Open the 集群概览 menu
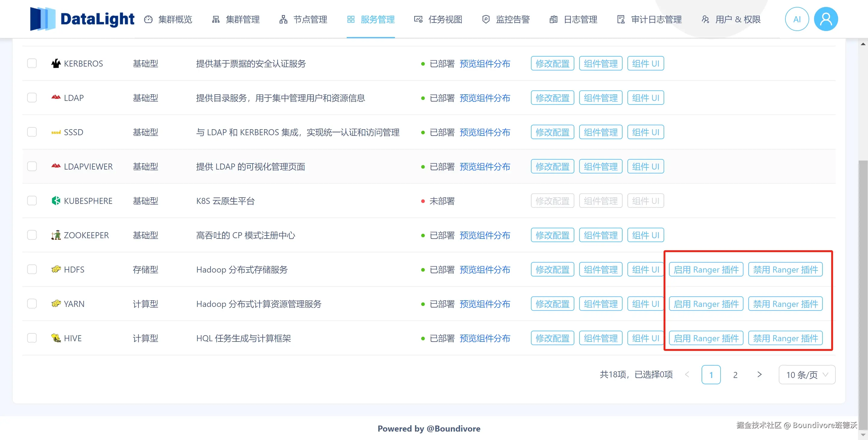This screenshot has height=440, width=868. click(x=168, y=20)
